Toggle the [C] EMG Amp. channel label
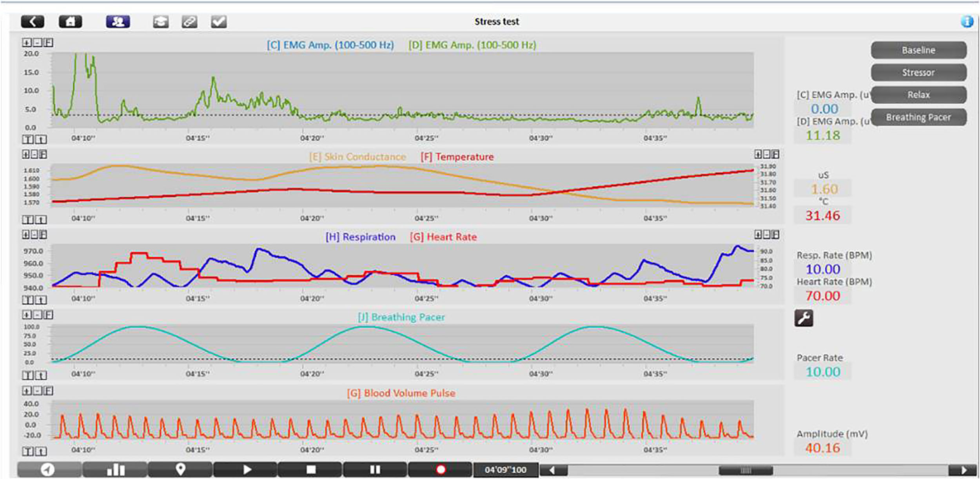This screenshot has width=980, height=479. 330,45
